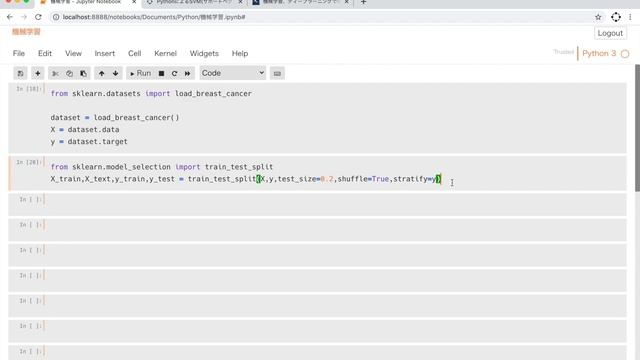640x360 pixels.
Task: Open the Widgets menu
Action: [x=204, y=53]
